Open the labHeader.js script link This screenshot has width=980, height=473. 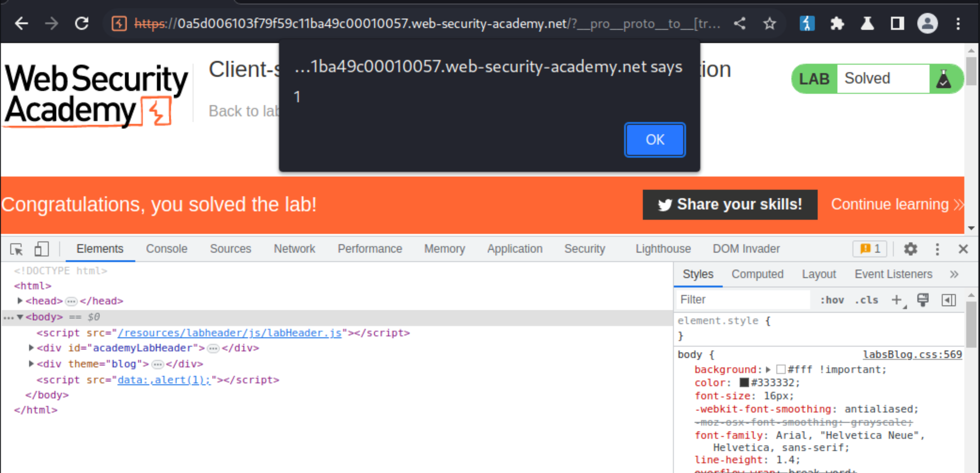coord(229,333)
